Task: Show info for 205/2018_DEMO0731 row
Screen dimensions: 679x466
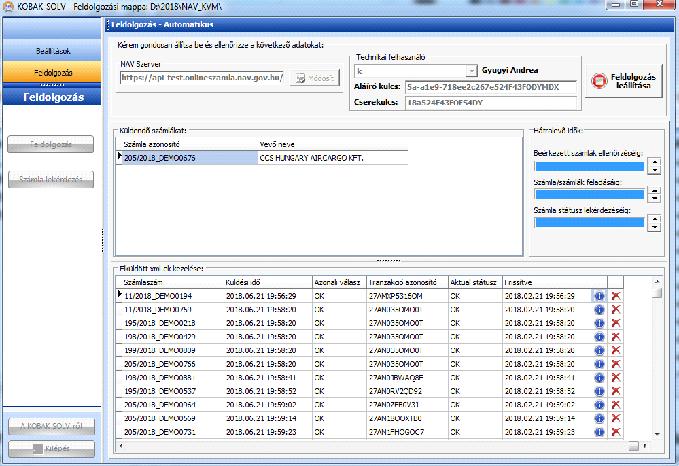Action: tap(599, 432)
